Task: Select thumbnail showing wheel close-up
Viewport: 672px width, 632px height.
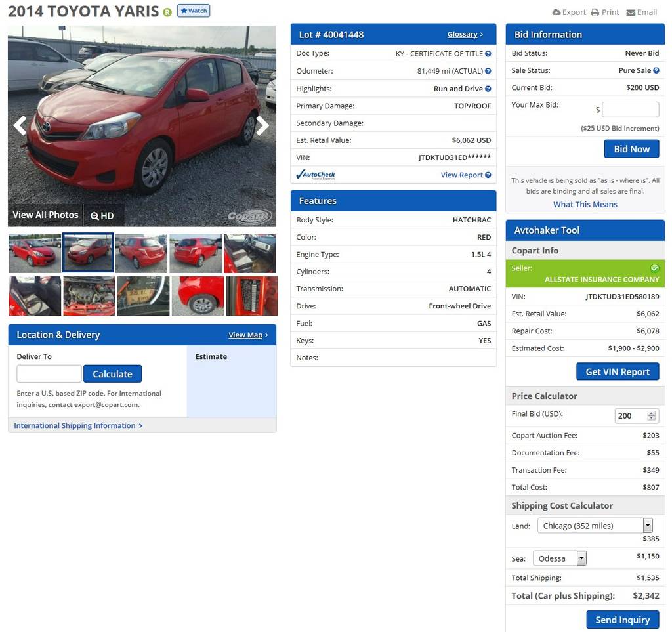Action: (x=198, y=296)
